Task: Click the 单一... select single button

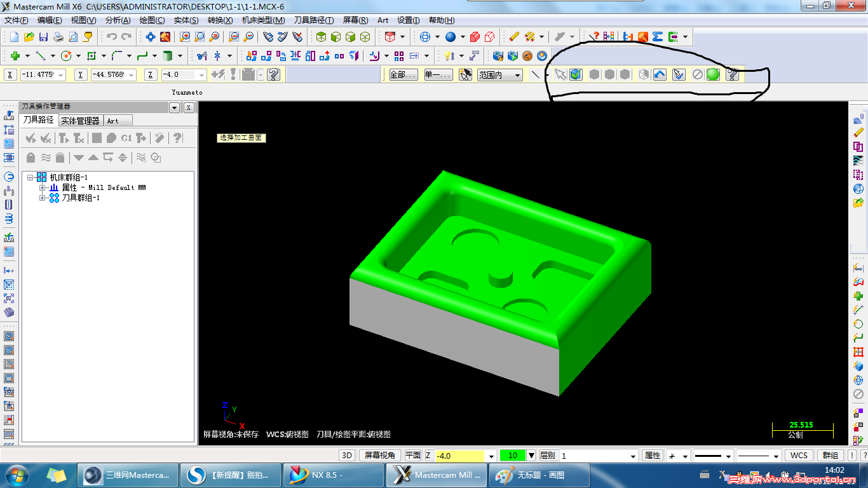Action: click(x=438, y=75)
